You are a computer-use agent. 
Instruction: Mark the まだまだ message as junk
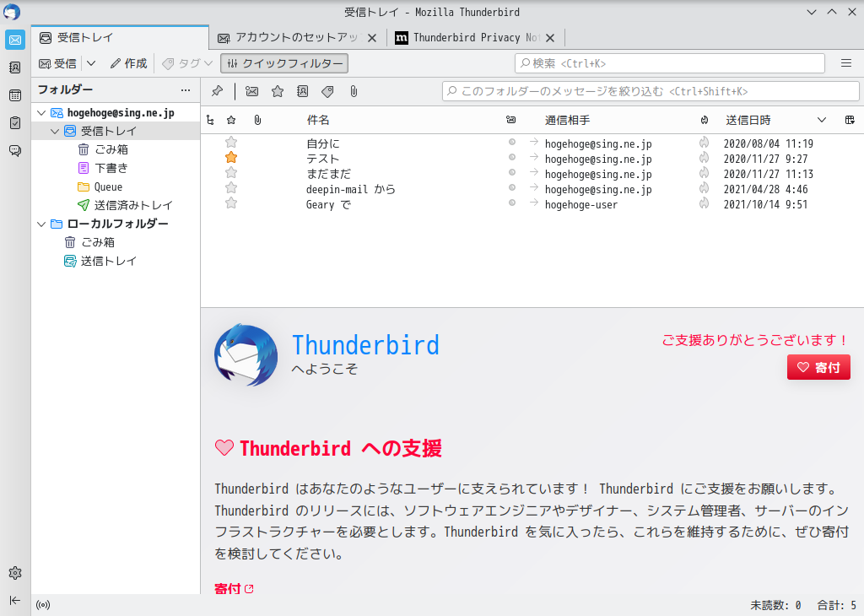point(705,173)
